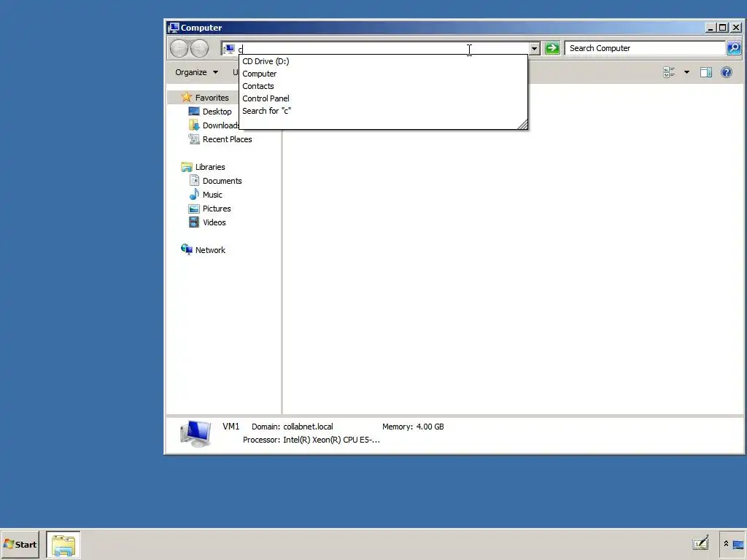Click the computer icon in address bar
Image resolution: width=747 pixels, height=560 pixels.
coord(229,49)
